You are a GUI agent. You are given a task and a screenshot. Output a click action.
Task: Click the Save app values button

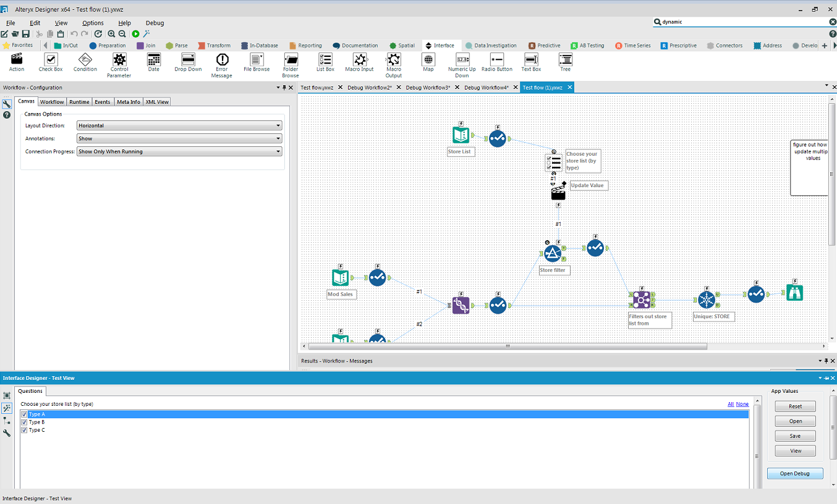click(x=795, y=436)
